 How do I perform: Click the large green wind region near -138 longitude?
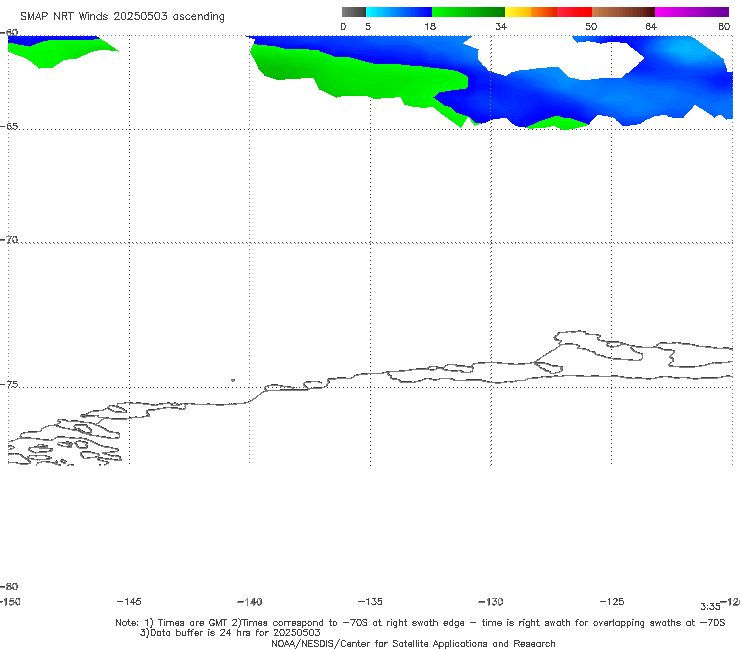point(359,76)
